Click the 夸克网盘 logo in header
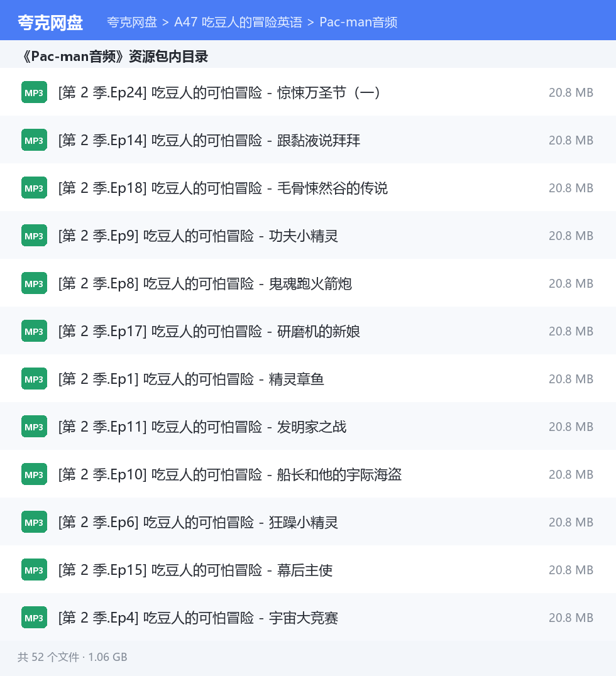The image size is (616, 676). pos(50,23)
